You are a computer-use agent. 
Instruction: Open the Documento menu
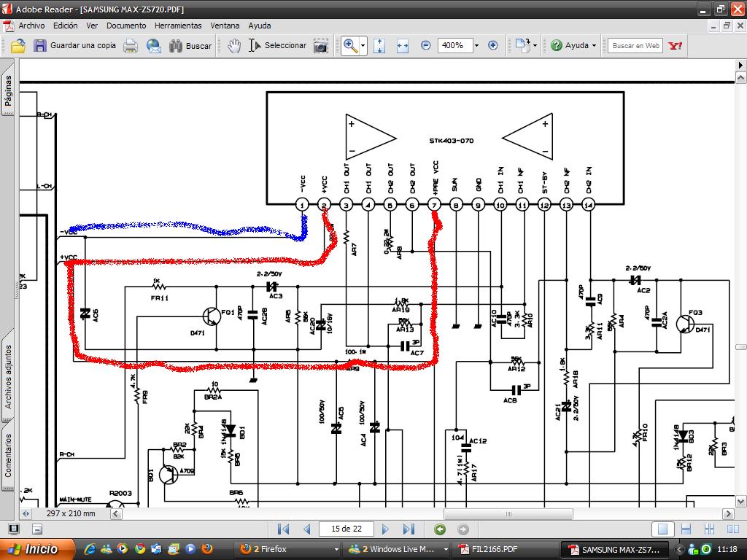[x=126, y=26]
